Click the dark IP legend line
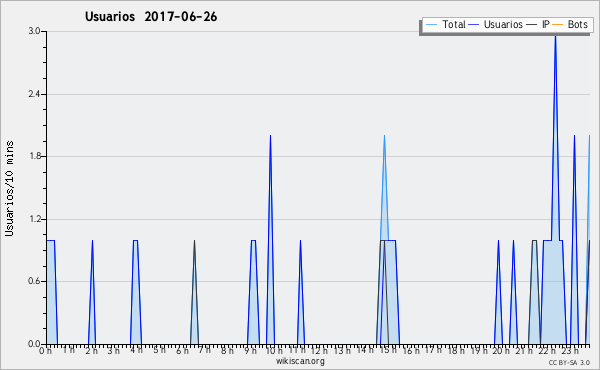 coord(532,25)
